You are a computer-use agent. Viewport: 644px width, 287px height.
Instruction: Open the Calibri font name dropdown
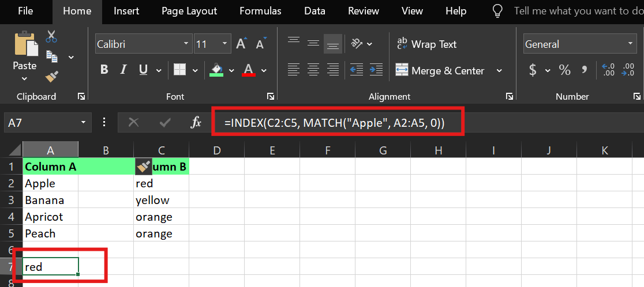coord(186,44)
